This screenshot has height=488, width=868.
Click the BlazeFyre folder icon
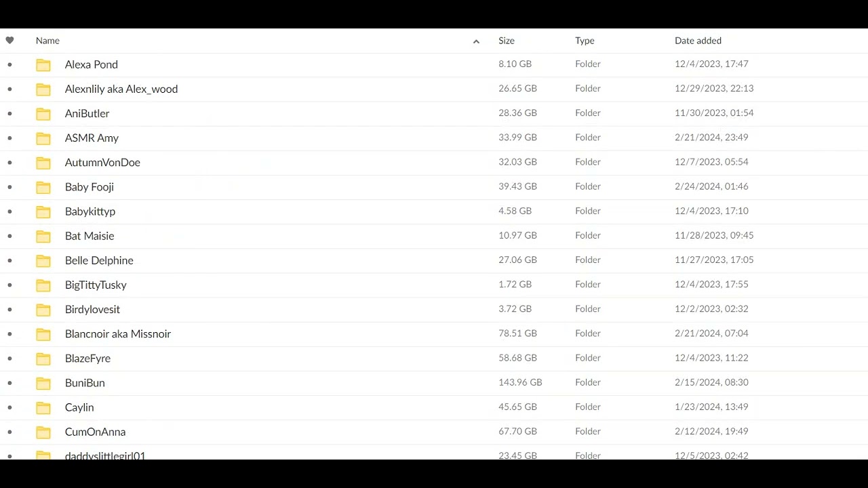[x=43, y=359]
